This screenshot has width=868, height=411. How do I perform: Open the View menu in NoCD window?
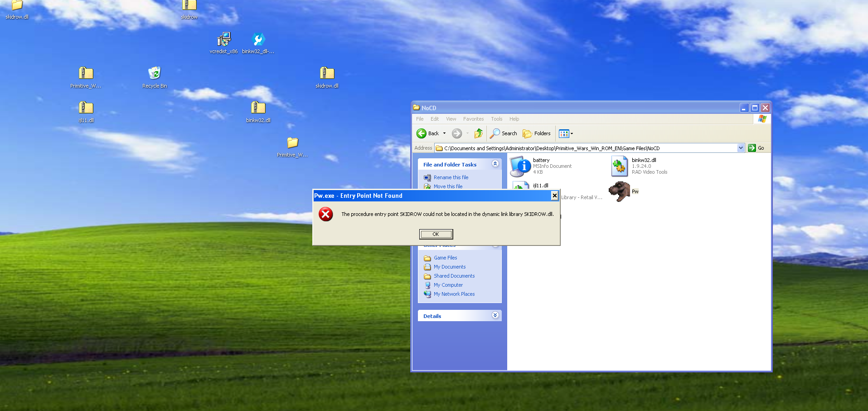tap(451, 119)
